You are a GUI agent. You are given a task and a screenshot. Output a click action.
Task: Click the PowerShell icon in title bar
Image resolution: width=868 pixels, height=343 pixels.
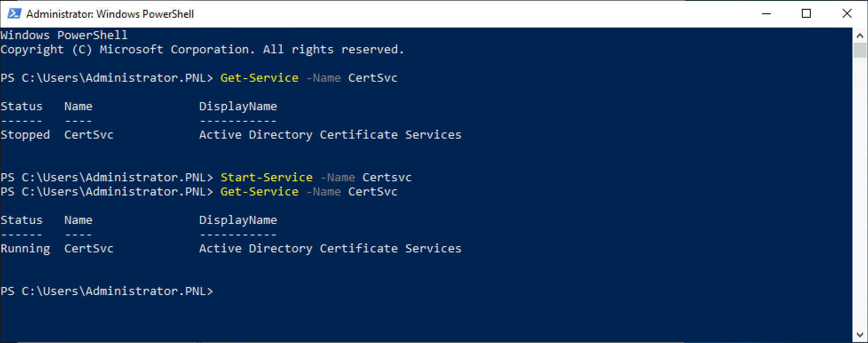click(14, 14)
